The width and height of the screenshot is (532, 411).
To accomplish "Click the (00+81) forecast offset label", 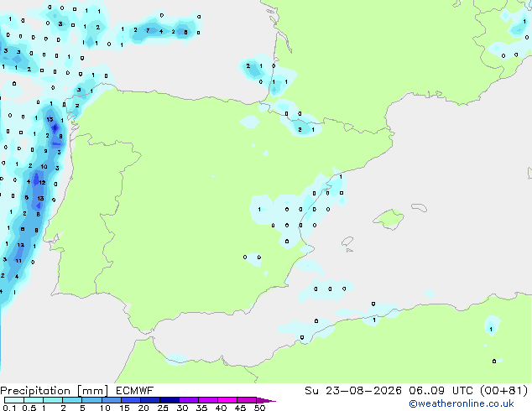I will pyautogui.click(x=504, y=391).
